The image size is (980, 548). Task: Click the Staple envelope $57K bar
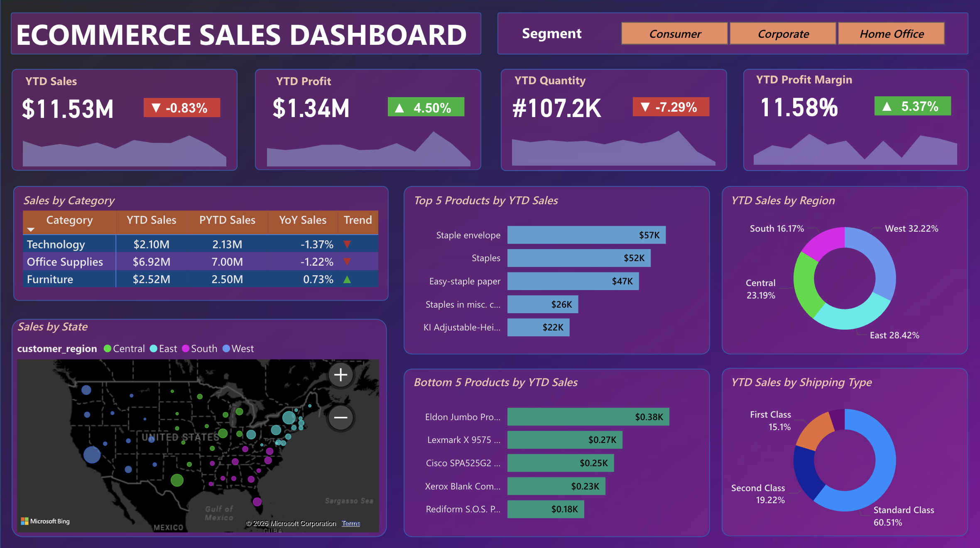click(586, 235)
